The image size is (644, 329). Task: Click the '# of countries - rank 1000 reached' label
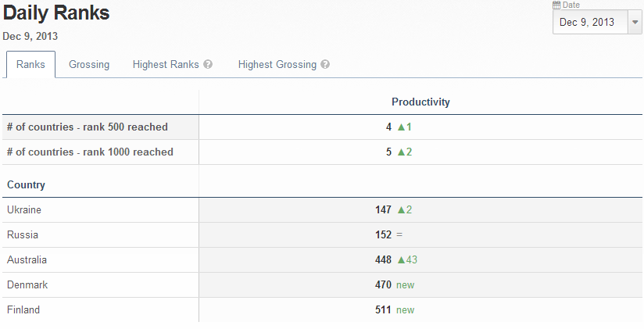pos(90,152)
